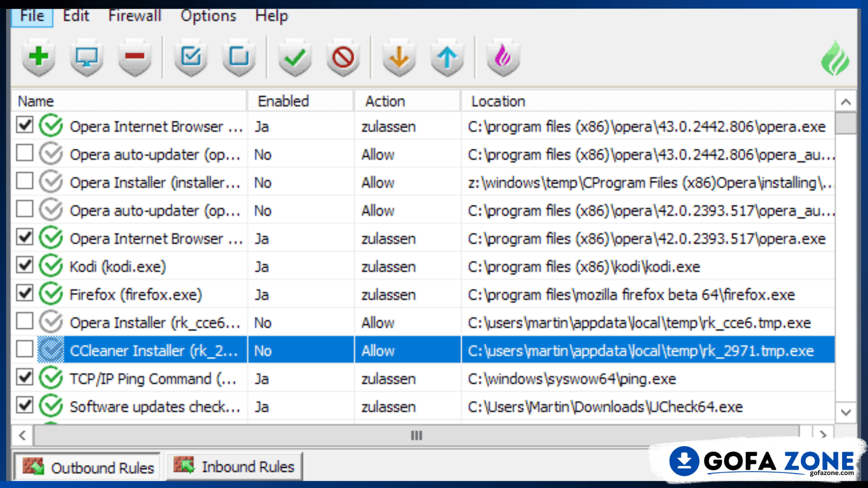
Task: Click status icon of Opera 43 browser row
Action: (x=51, y=126)
